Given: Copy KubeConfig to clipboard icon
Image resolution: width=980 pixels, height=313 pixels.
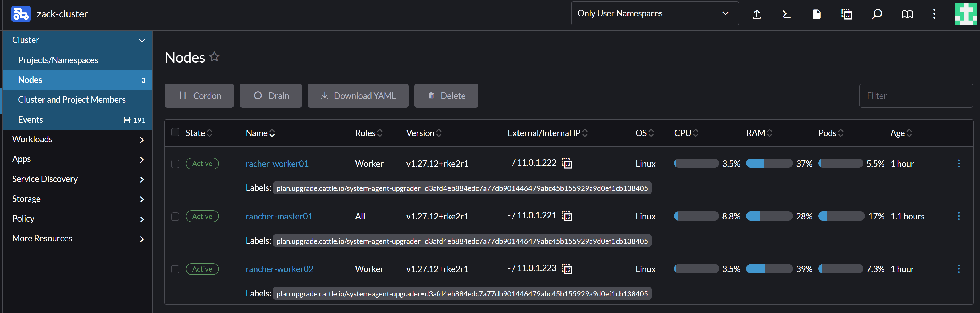Looking at the screenshot, I should click(847, 14).
